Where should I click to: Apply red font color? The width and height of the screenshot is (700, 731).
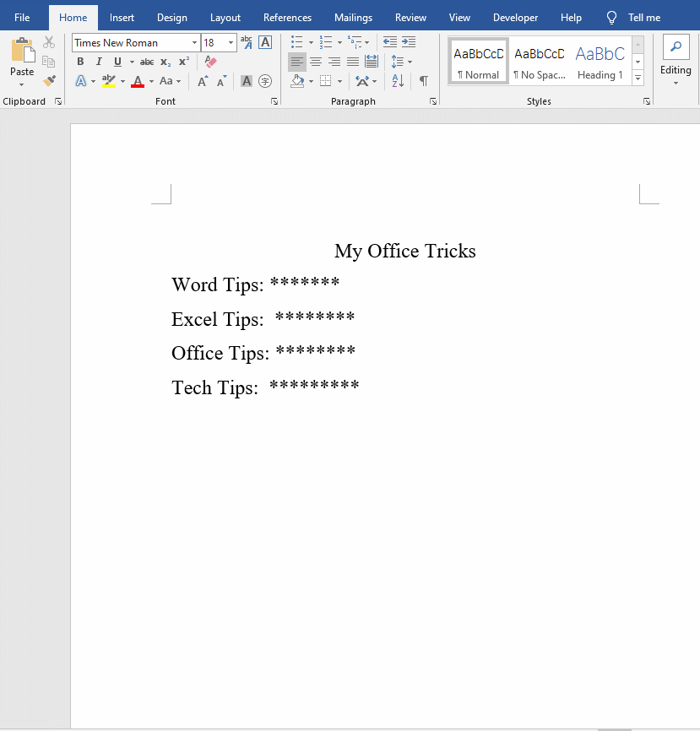coord(138,81)
